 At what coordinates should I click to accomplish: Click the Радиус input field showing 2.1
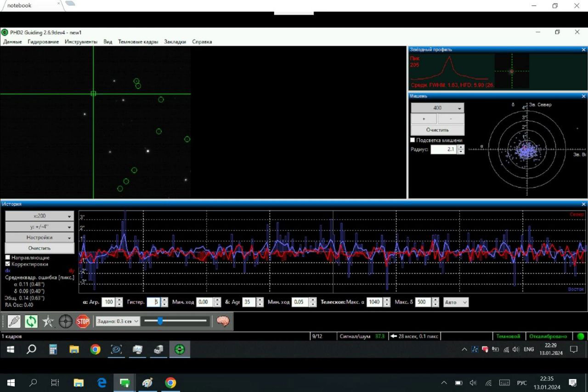(x=444, y=149)
